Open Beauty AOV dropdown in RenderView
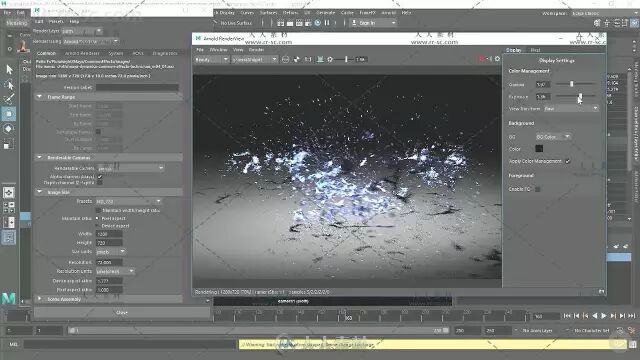 coord(212,60)
